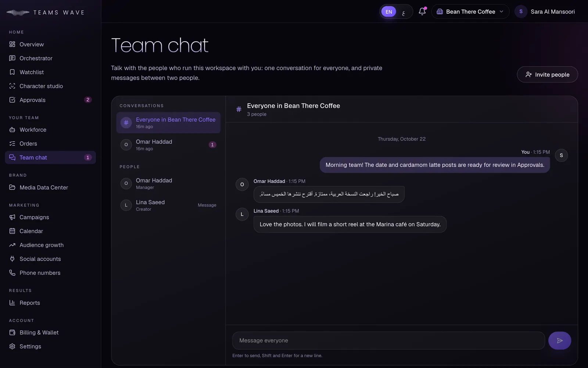588x368 pixels.
Task: Open the Settings gear icon
Action: 12,346
